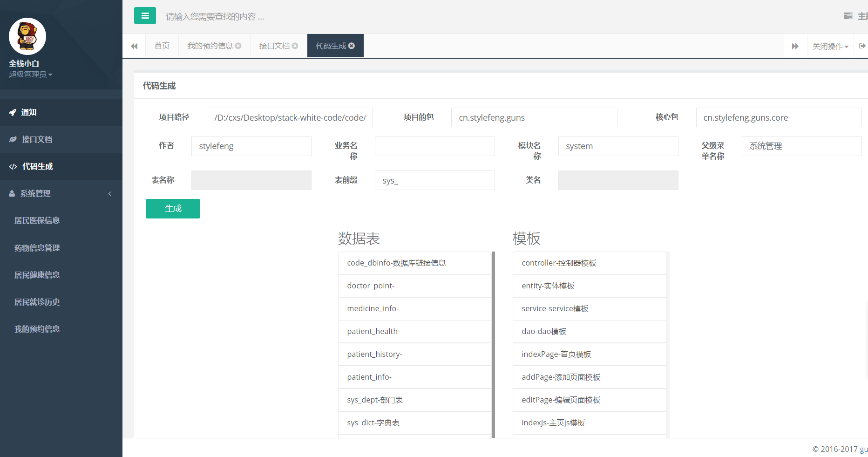Click the leaf icon beside 接口文档
Screen dimensions: 868x457
click(x=13, y=139)
